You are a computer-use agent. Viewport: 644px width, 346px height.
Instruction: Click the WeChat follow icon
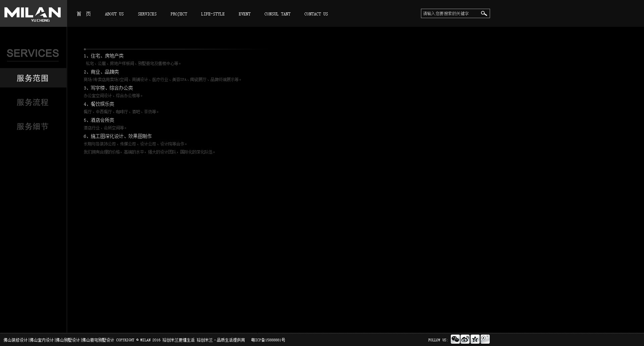click(455, 339)
